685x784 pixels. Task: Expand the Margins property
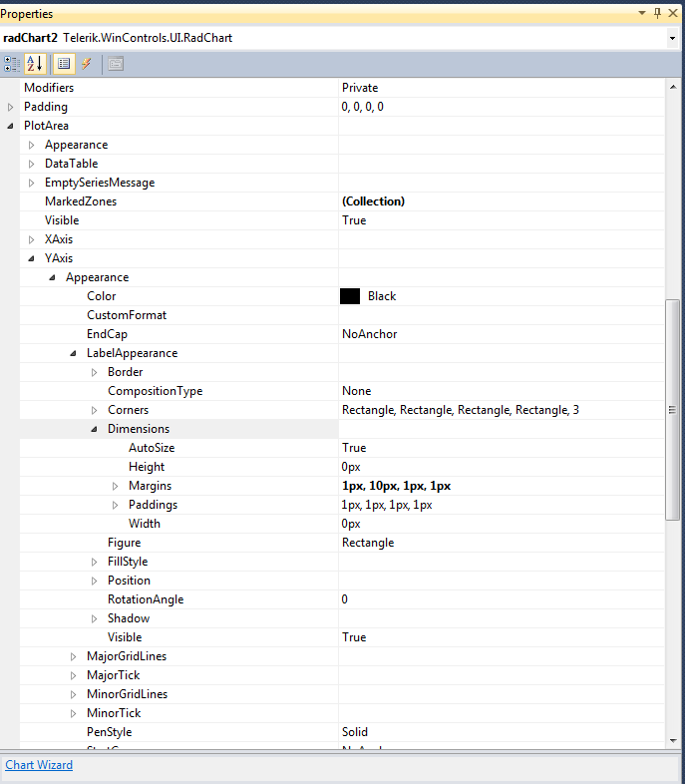pos(116,486)
